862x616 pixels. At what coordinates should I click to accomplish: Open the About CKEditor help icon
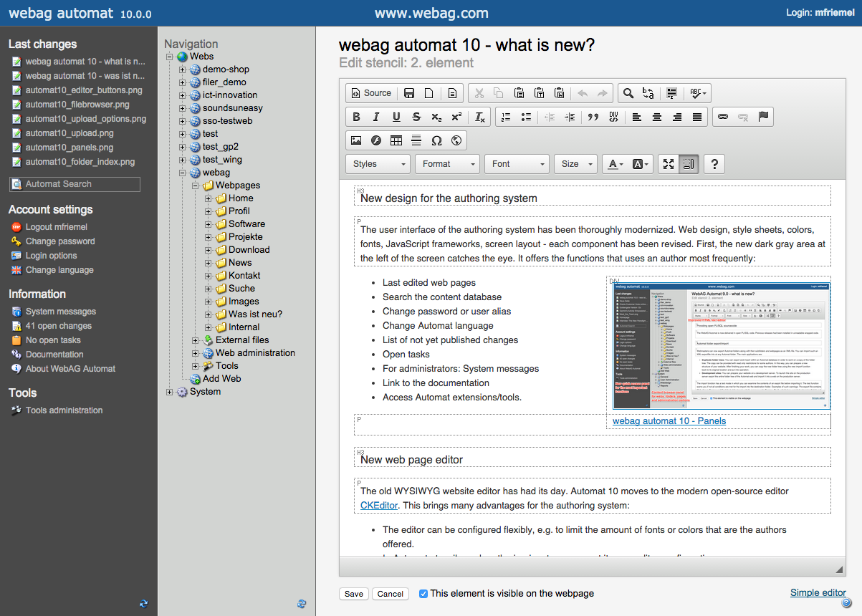point(714,164)
